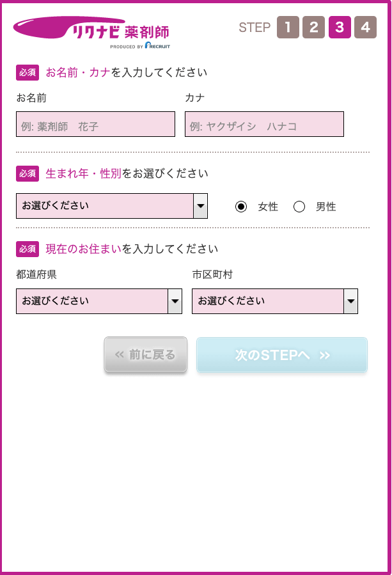This screenshot has width=392, height=575.
Task: Click the 次のSTEPへ button
Action: tap(283, 355)
